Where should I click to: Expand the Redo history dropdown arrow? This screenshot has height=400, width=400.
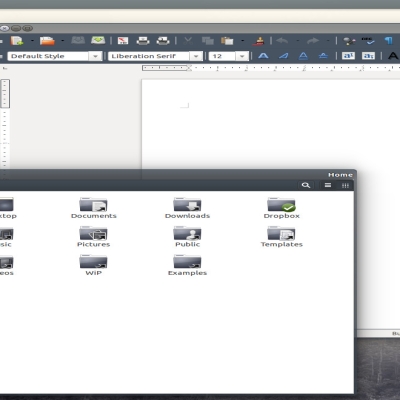[328, 41]
